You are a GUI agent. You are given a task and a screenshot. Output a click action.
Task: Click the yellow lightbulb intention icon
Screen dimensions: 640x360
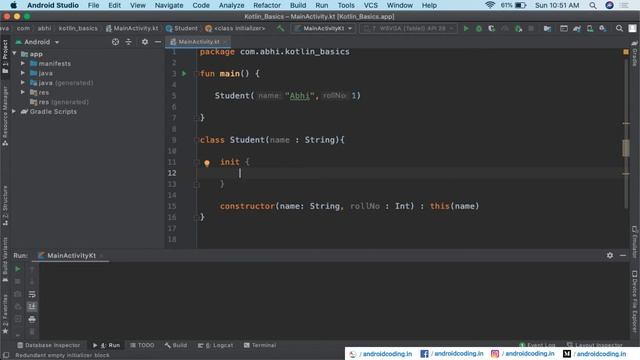pos(207,163)
